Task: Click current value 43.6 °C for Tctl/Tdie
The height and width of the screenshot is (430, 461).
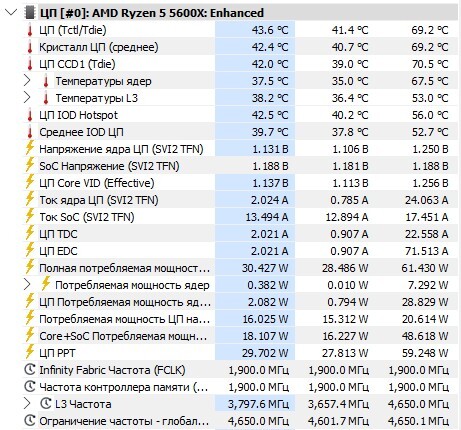Action: point(270,30)
